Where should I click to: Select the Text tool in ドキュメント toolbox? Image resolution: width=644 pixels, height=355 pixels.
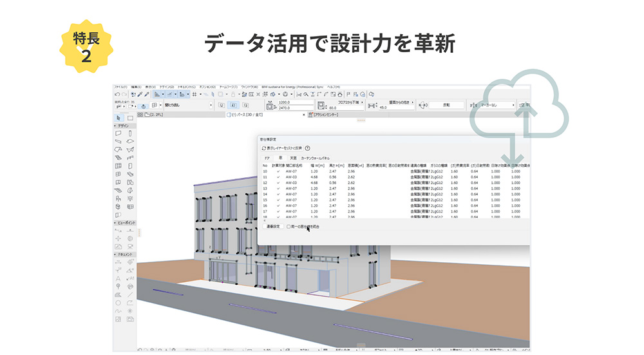(x=118, y=278)
